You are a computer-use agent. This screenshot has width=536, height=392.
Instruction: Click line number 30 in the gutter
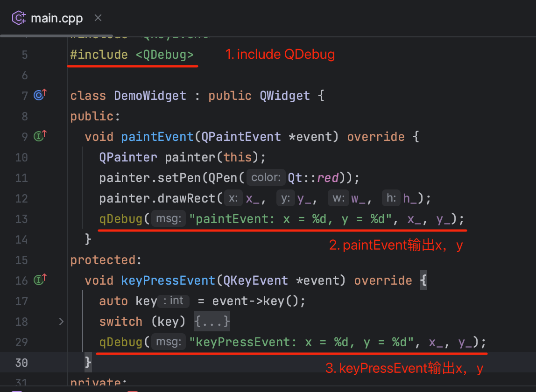[21, 363]
